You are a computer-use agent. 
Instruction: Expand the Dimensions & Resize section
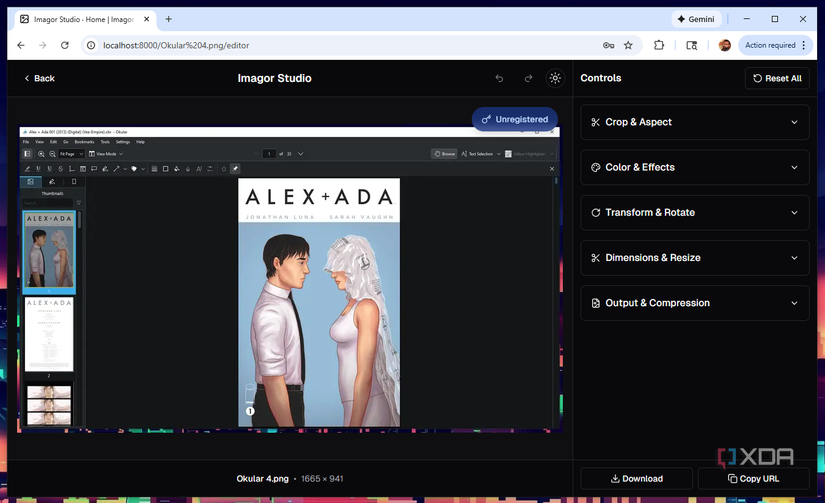click(695, 258)
